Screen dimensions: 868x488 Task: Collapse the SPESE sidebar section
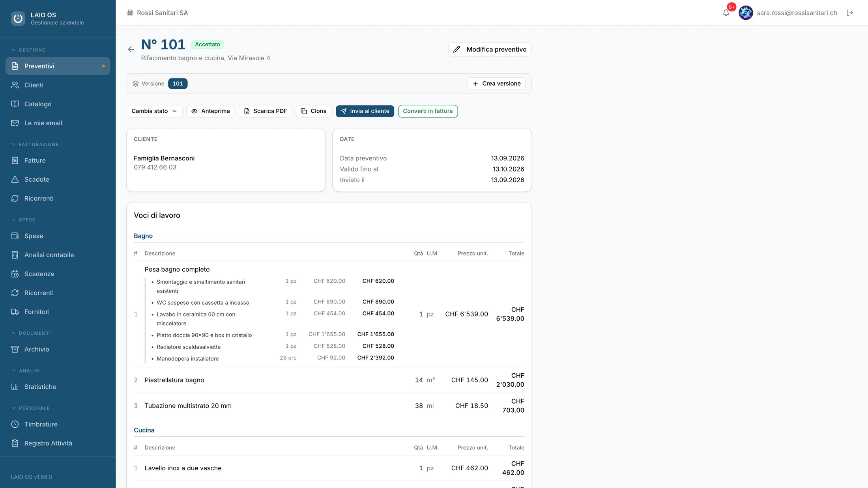click(24, 220)
